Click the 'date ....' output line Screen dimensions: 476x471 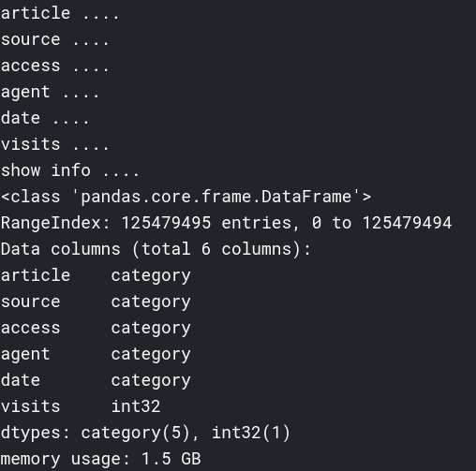[45, 118]
